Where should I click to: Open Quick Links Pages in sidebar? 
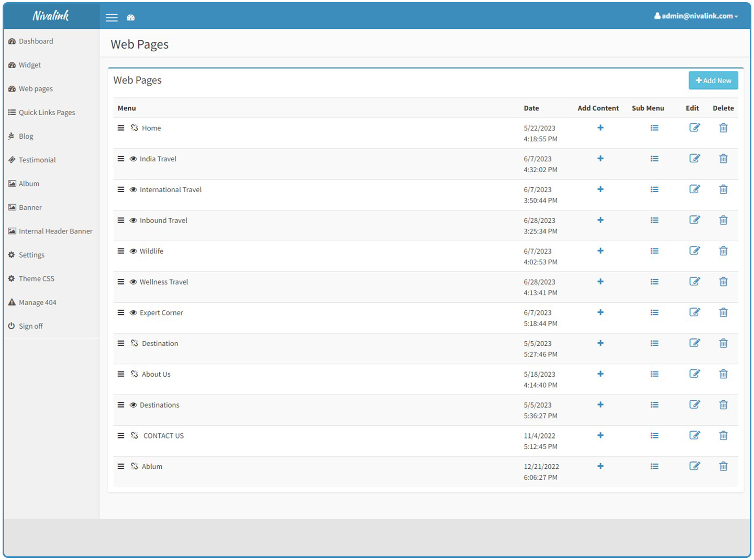pos(47,113)
